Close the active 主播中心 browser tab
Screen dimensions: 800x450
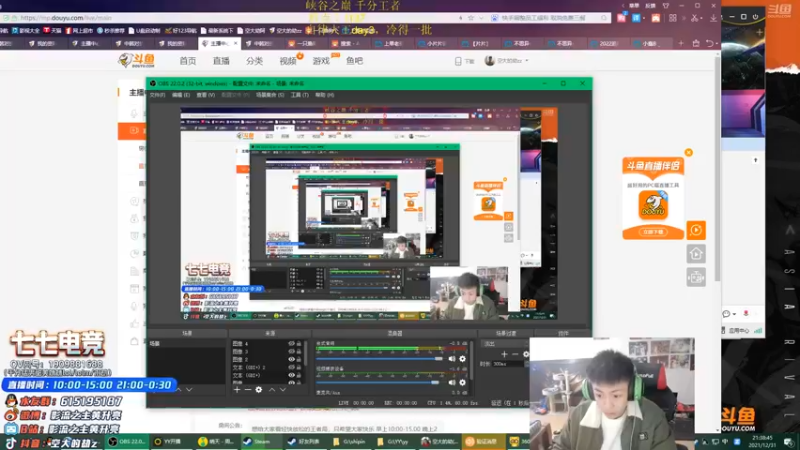235,43
